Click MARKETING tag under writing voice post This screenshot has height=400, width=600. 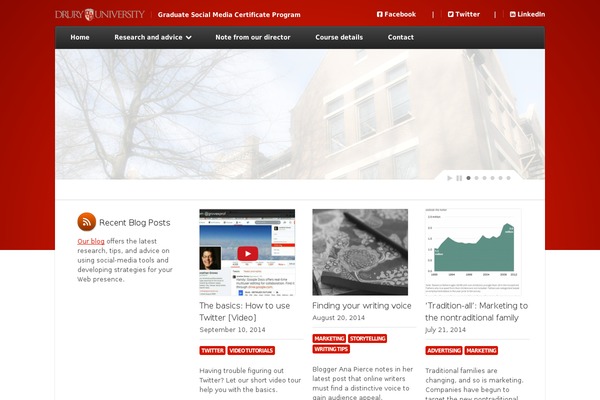coord(329,338)
